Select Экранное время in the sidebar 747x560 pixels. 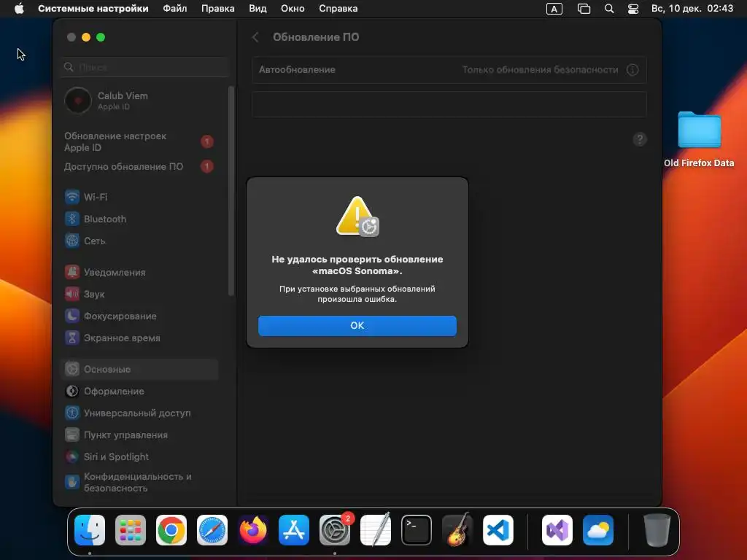(x=139, y=338)
